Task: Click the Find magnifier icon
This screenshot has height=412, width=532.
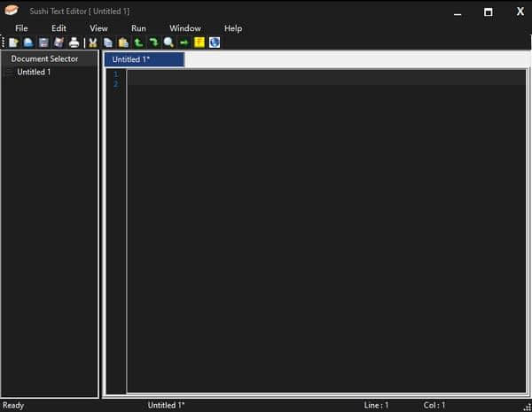Action: tap(168, 43)
